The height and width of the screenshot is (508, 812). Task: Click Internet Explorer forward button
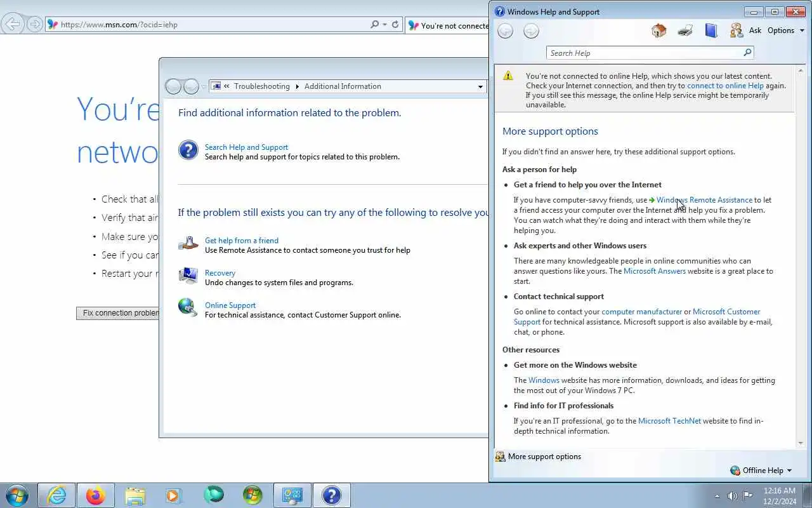[35, 25]
